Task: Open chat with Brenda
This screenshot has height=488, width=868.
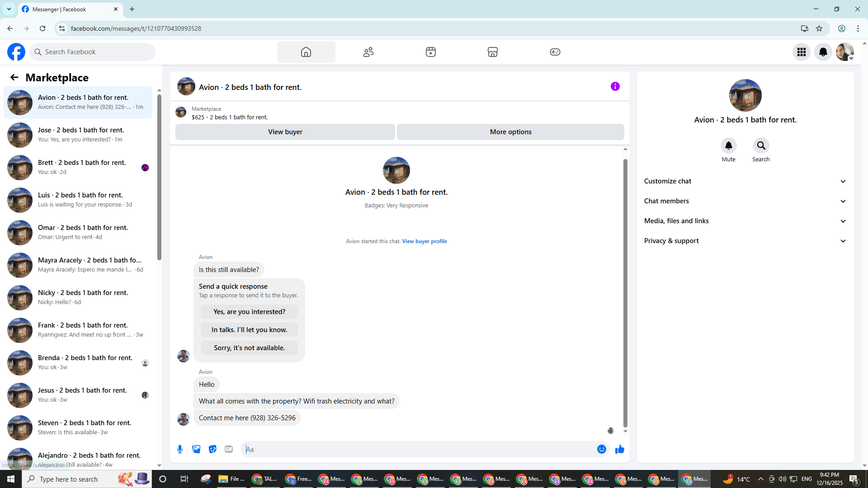Action: (78, 363)
